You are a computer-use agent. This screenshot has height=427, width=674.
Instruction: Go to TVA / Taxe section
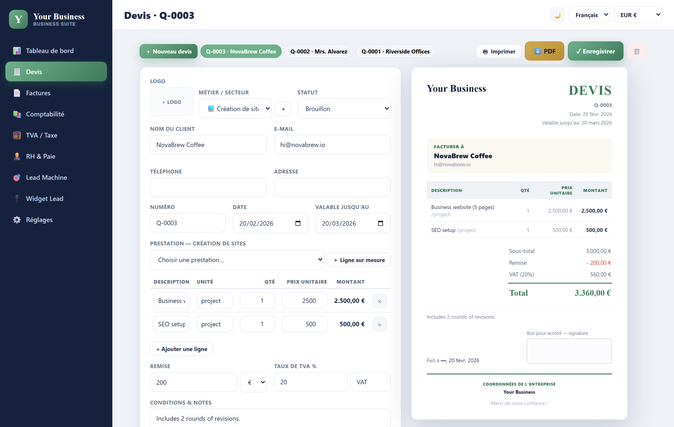point(56,135)
